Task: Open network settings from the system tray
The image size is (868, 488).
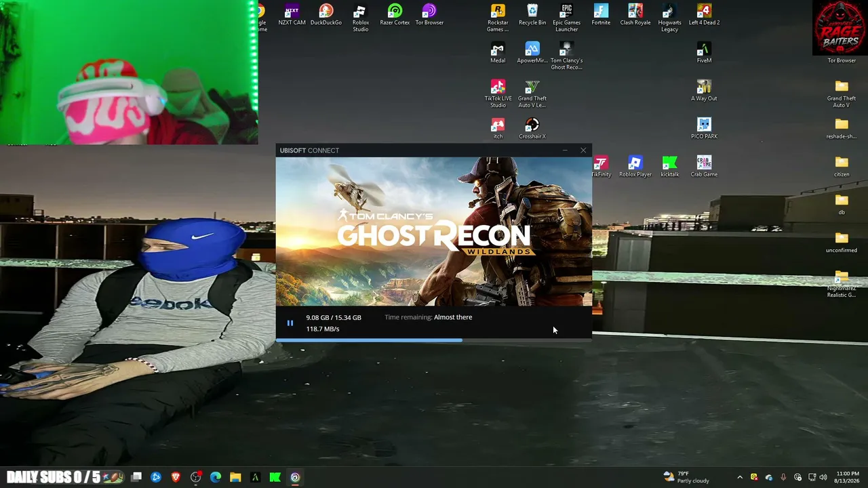Action: click(x=812, y=477)
